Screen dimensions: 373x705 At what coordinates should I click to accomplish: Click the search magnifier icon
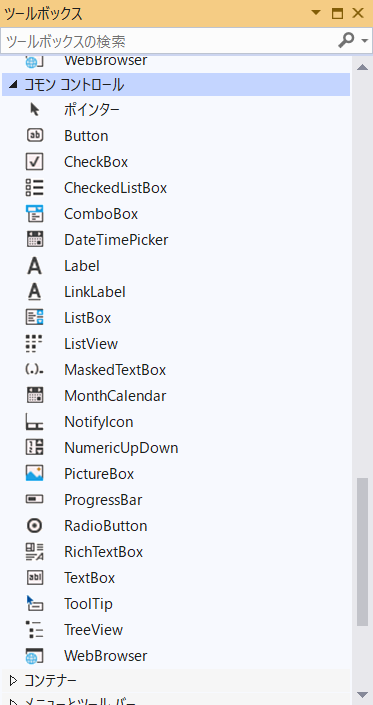pos(346,41)
